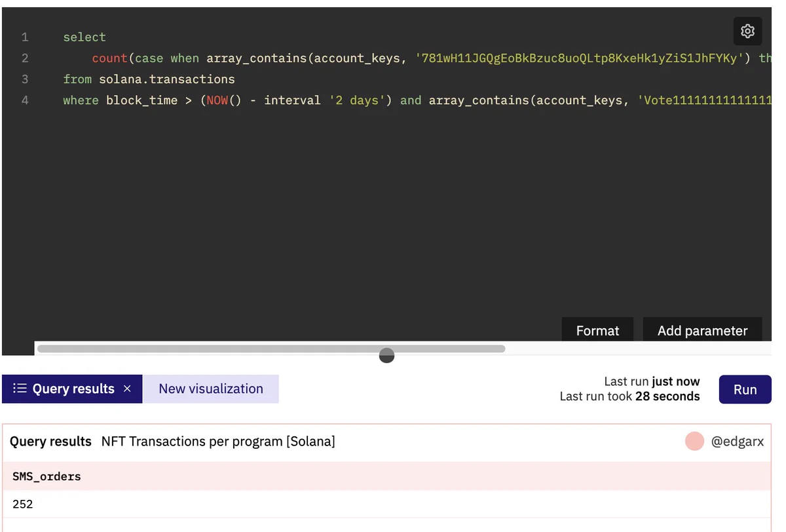Click the horizontal scrollbar of the editor
This screenshot has width=786, height=532.
click(x=271, y=349)
